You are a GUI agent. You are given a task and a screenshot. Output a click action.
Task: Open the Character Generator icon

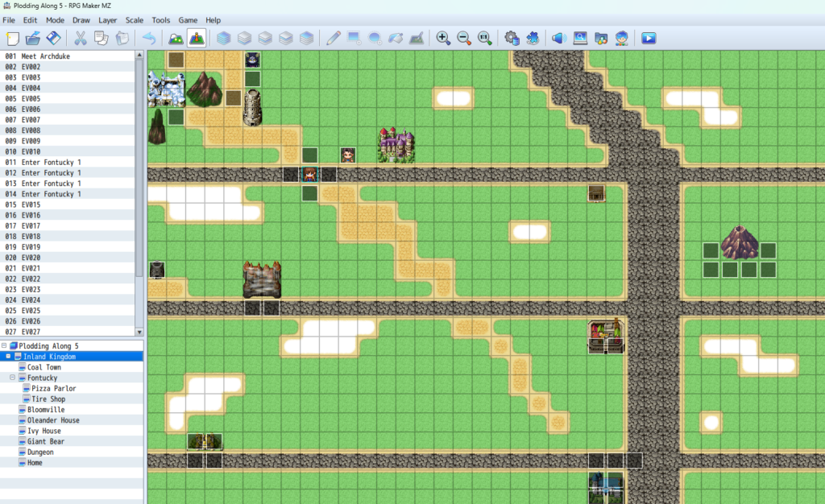click(x=621, y=39)
